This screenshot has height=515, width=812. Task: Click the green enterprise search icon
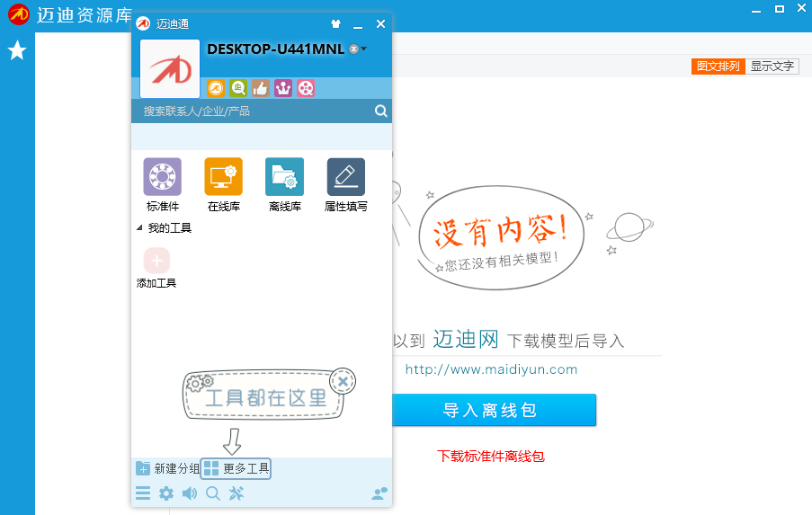(238, 88)
